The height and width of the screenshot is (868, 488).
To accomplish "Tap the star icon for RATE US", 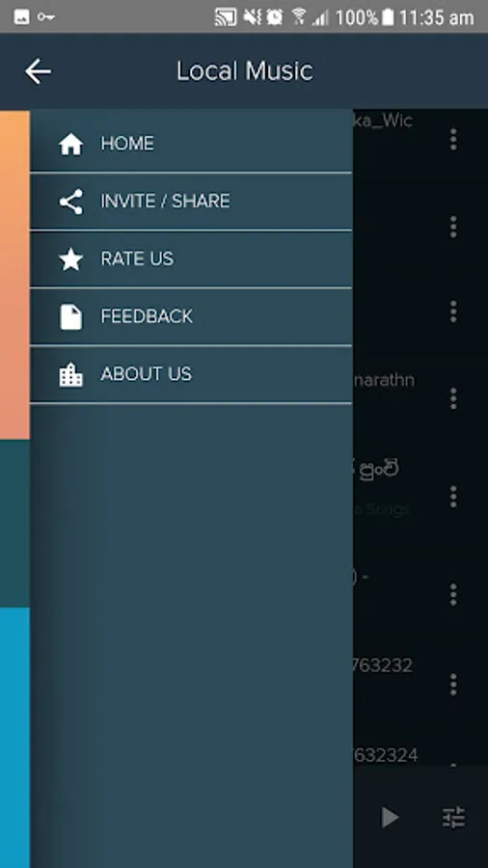I will coord(70,259).
